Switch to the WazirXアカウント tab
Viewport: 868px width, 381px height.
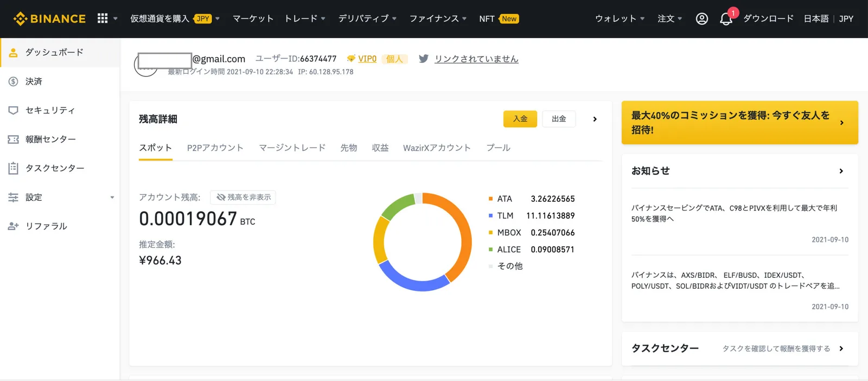pos(437,148)
